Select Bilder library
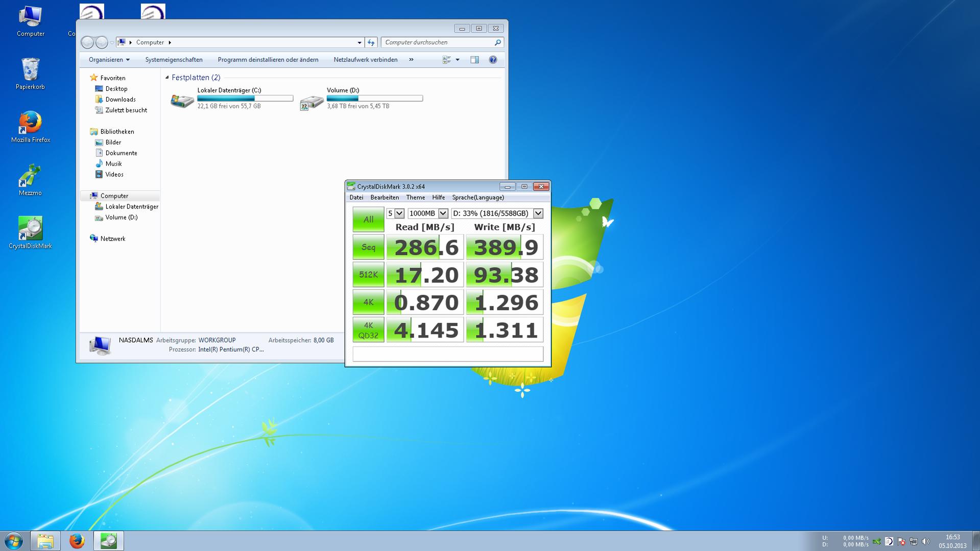Image resolution: width=980 pixels, height=551 pixels. [113, 142]
